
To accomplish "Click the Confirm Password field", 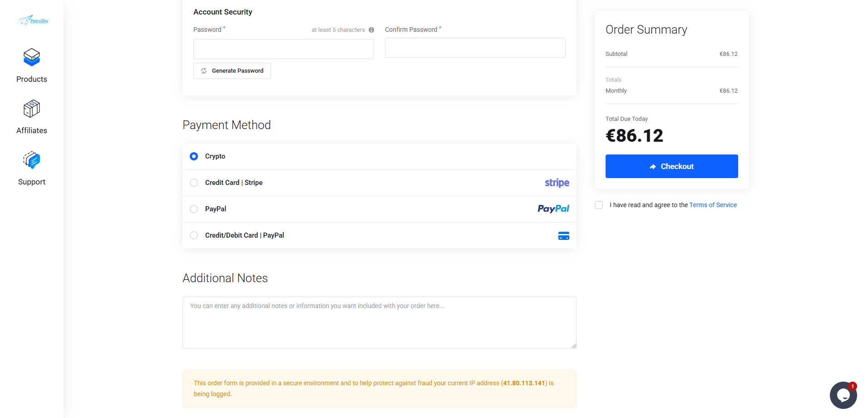I will tap(475, 48).
